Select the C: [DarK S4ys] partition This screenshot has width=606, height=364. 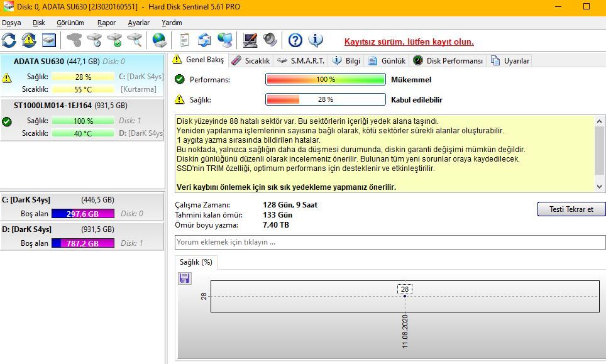82,207
